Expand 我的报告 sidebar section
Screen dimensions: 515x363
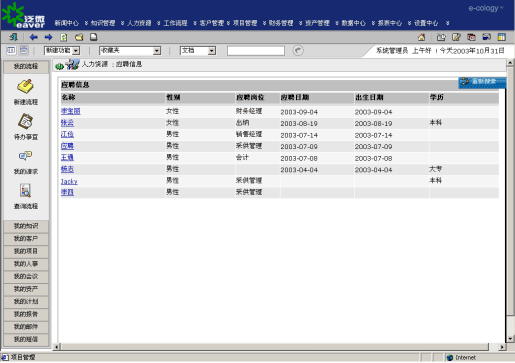(26, 314)
